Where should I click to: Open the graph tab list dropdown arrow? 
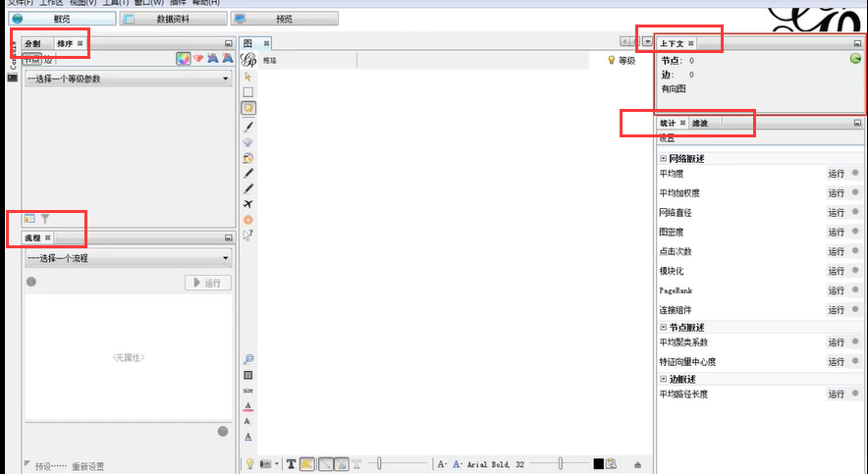click(647, 41)
